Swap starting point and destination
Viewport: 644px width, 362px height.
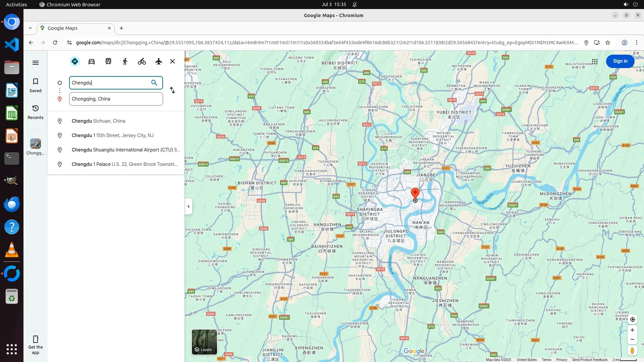(x=172, y=90)
